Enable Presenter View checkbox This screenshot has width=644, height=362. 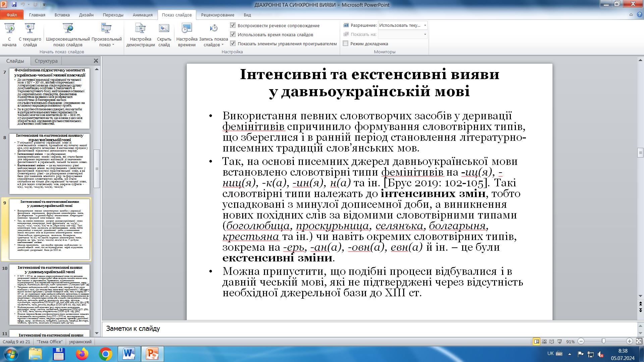point(346,44)
